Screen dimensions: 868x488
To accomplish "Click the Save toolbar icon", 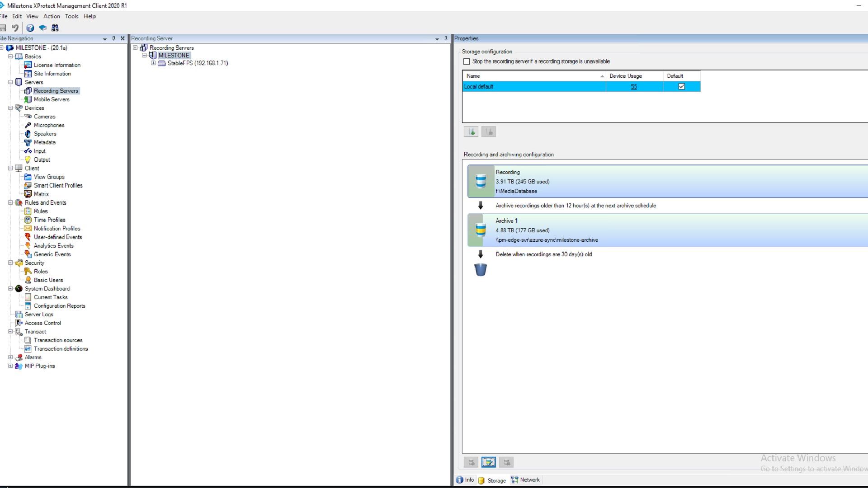I will tap(3, 28).
